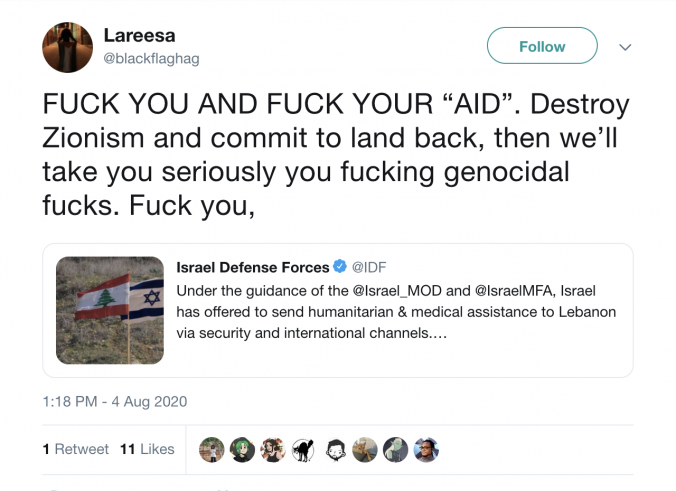View the 11 Likes list
676x491 pixels.
pyautogui.click(x=146, y=449)
